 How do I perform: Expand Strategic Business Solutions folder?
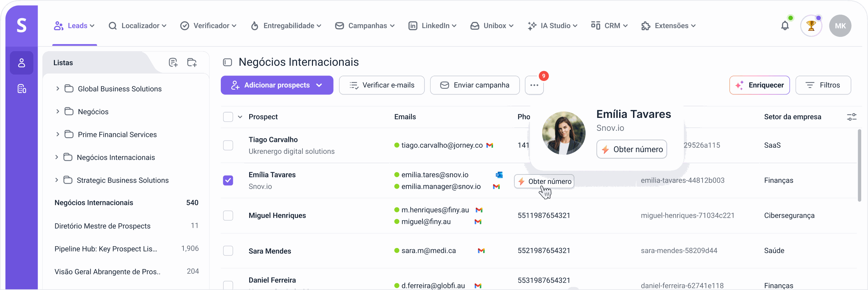(x=57, y=180)
